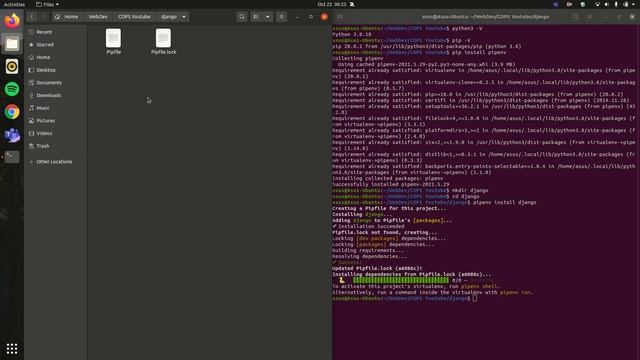Open Starred in Files sidebar
640x360 pixels.
click(55, 44)
